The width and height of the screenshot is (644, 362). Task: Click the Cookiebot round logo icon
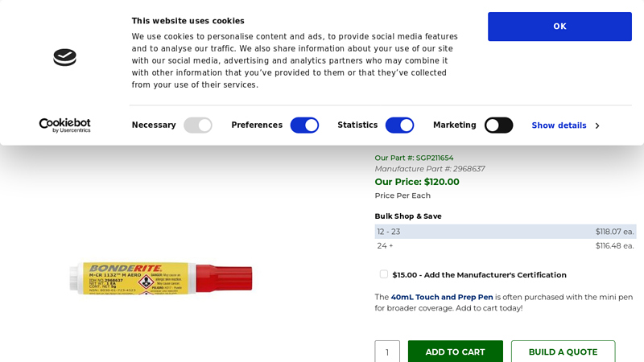(x=64, y=57)
